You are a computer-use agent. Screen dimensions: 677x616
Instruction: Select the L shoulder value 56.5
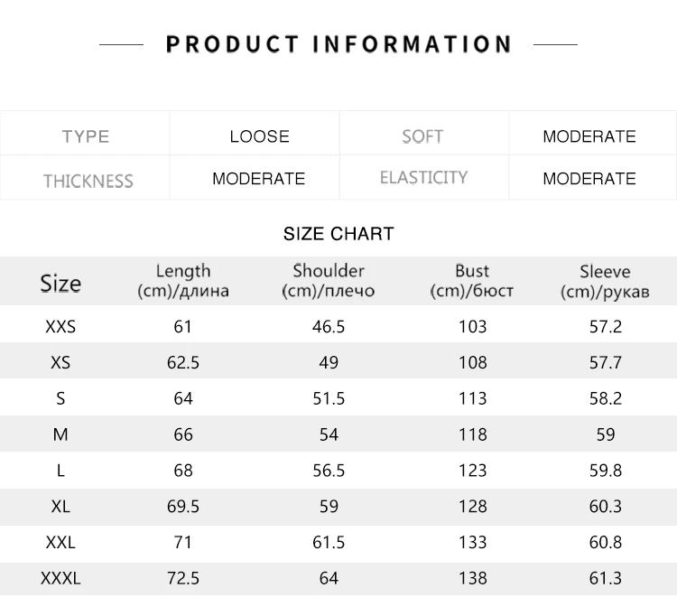(329, 471)
